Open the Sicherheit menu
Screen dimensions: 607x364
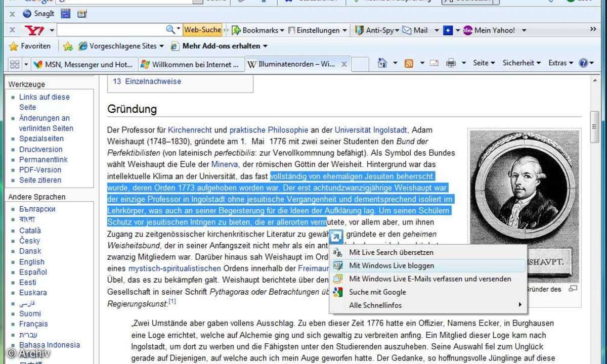522,63
